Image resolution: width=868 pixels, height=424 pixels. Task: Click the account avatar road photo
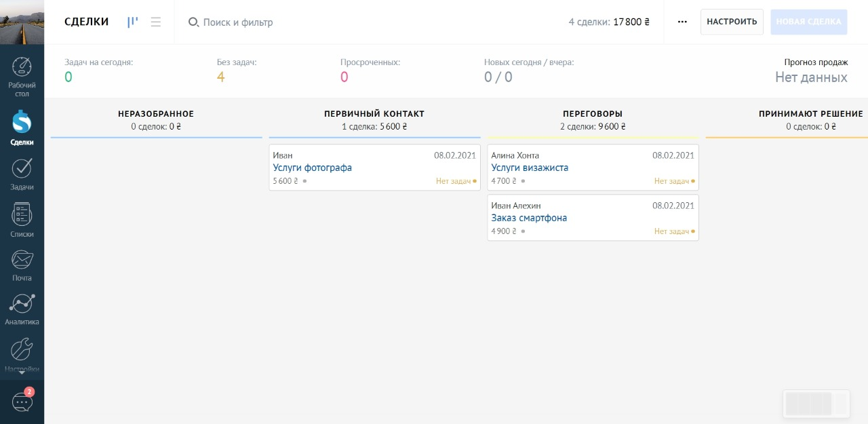tap(22, 22)
